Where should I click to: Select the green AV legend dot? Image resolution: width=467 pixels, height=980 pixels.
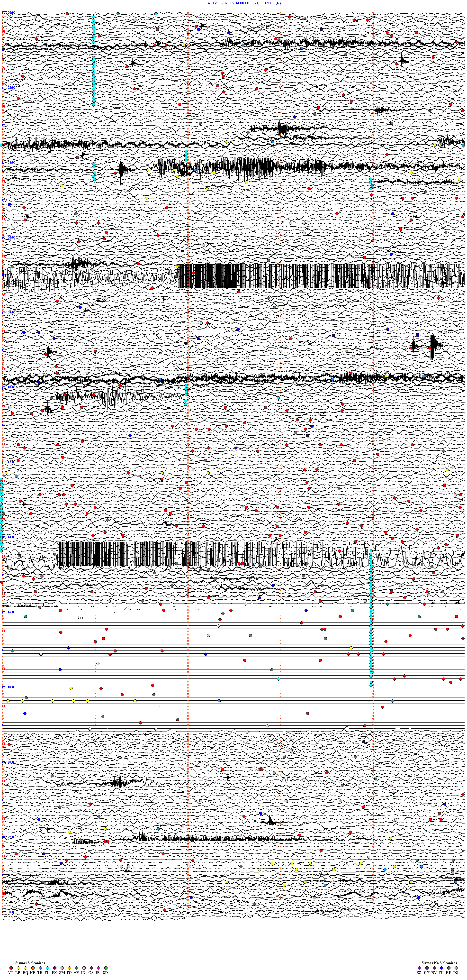click(x=76, y=968)
